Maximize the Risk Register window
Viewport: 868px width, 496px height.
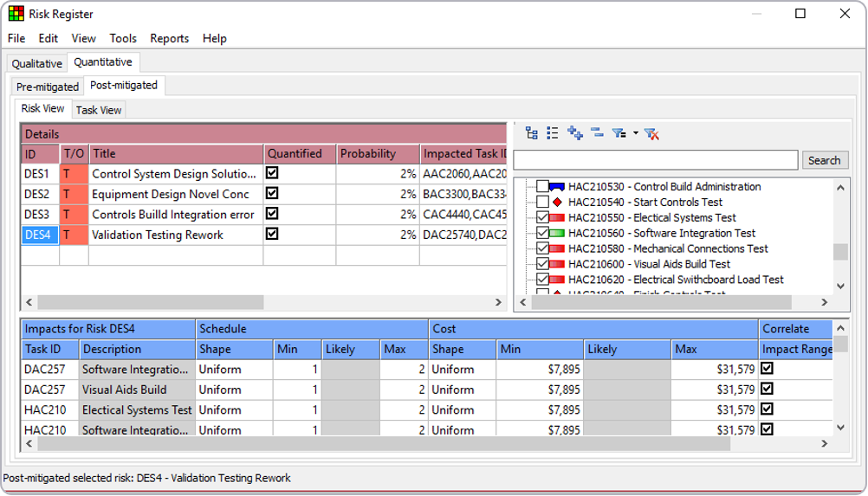[800, 13]
